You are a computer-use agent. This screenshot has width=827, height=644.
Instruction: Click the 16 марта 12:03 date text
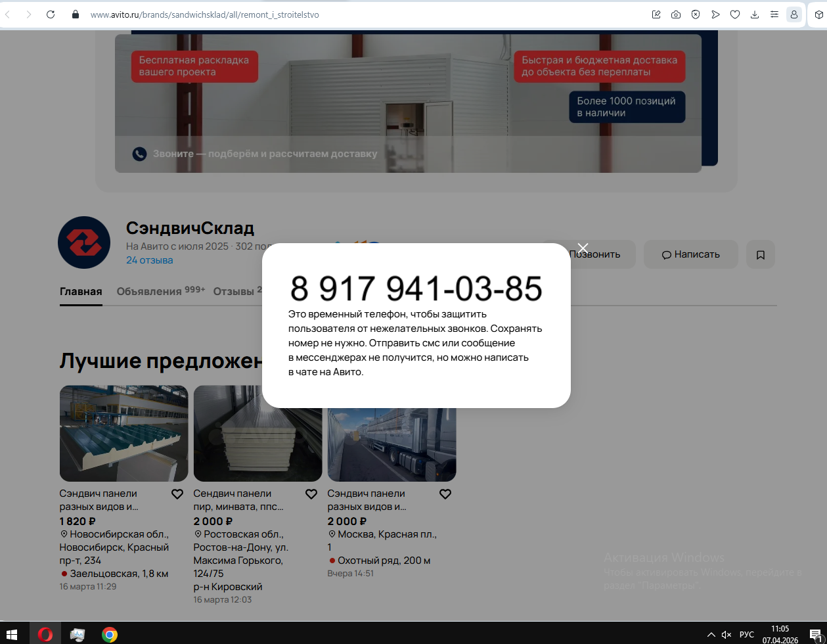[222, 599]
